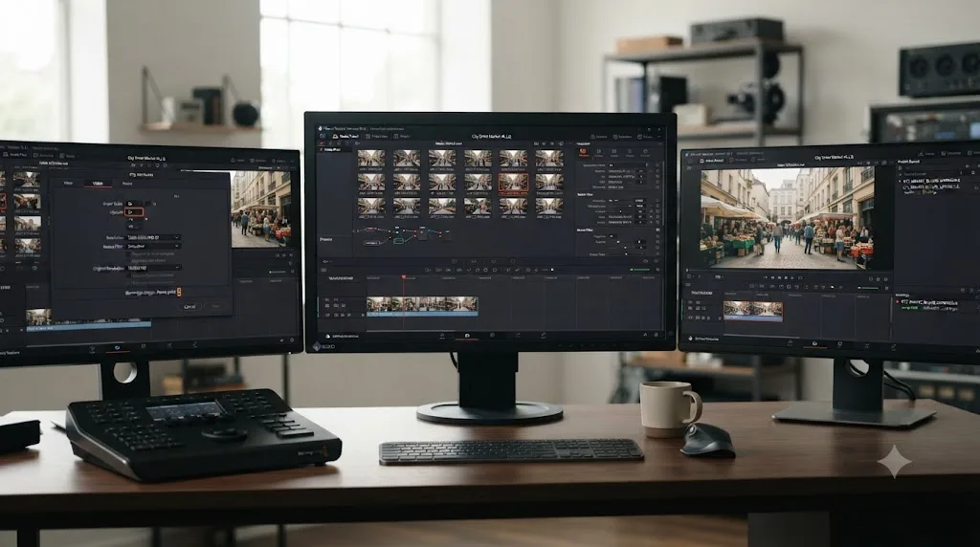The height and width of the screenshot is (547, 980).
Task: Select the underlined Video tab in left dialog
Action: pos(98,184)
